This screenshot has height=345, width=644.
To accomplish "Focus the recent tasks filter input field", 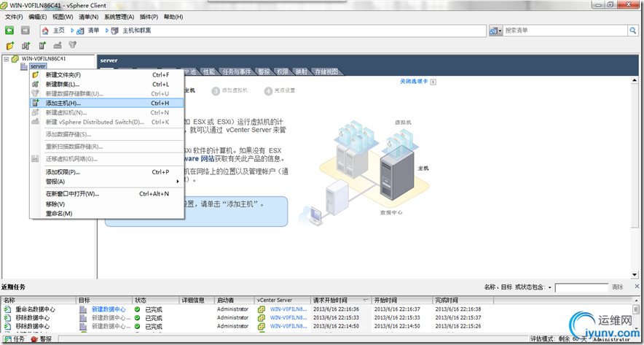I will tap(581, 287).
